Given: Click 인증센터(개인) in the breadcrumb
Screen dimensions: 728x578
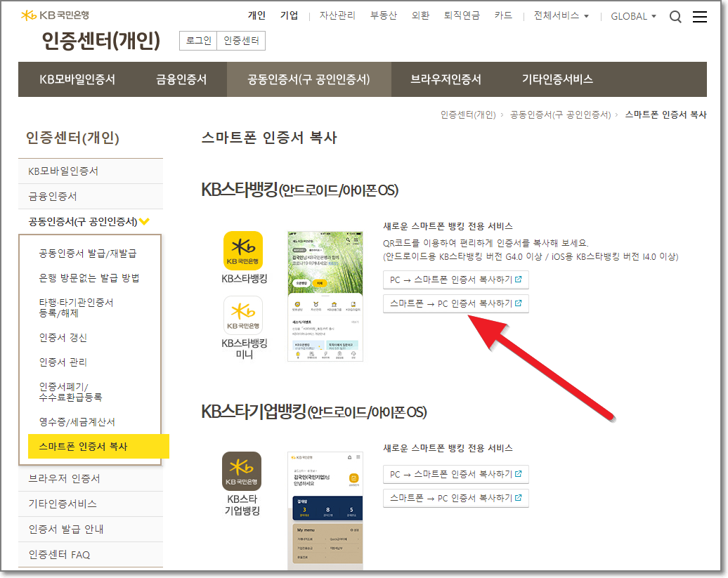Looking at the screenshot, I should 468,114.
